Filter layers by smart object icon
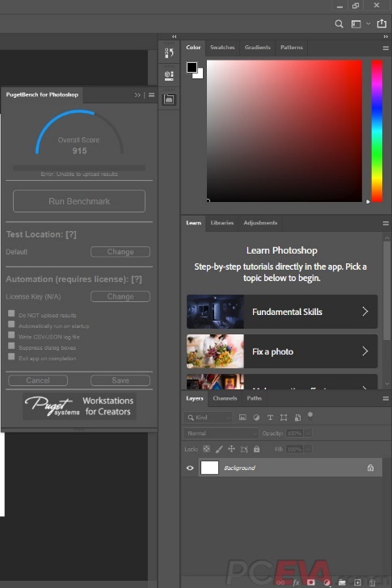Image resolution: width=392 pixels, height=588 pixels. (x=297, y=418)
